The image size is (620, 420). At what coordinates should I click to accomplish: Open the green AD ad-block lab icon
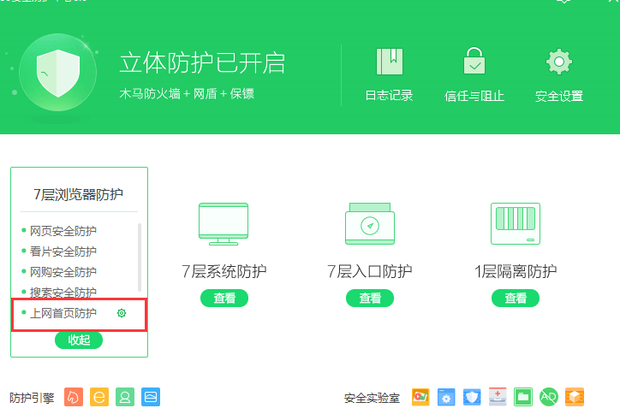549,397
